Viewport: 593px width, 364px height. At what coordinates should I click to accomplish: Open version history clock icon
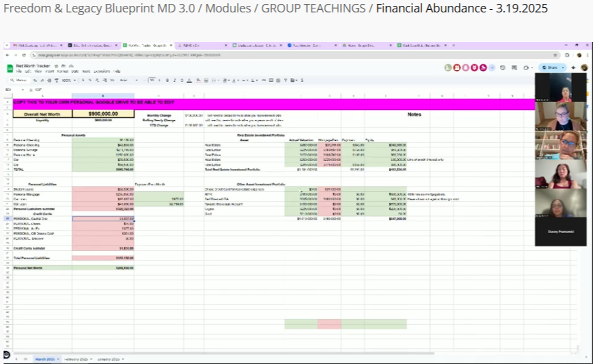coord(503,67)
